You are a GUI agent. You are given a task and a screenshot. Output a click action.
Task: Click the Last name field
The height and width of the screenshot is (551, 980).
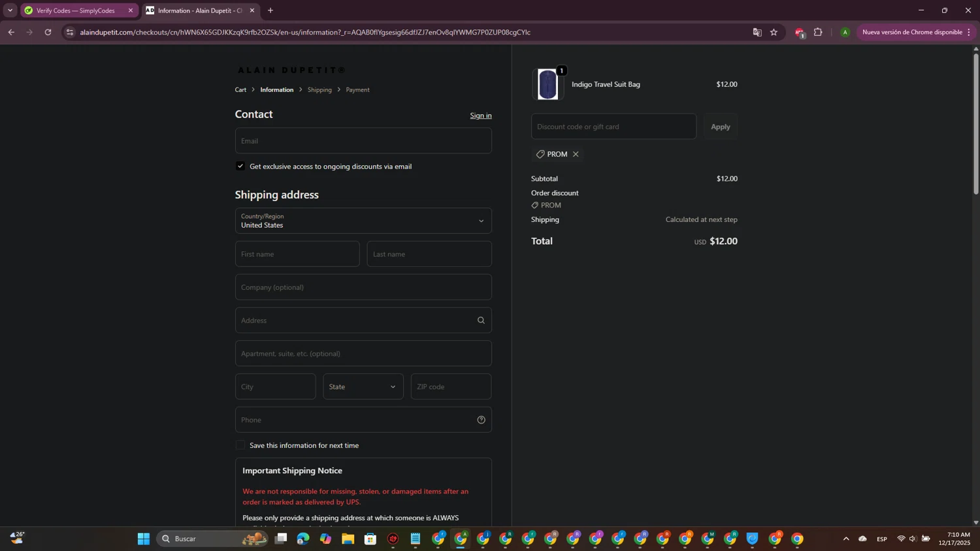tap(429, 254)
